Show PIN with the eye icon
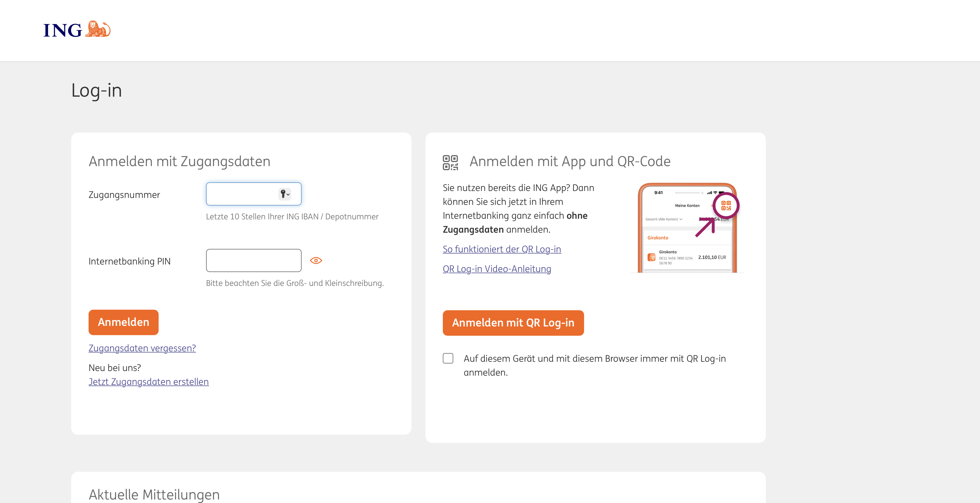 coord(316,261)
